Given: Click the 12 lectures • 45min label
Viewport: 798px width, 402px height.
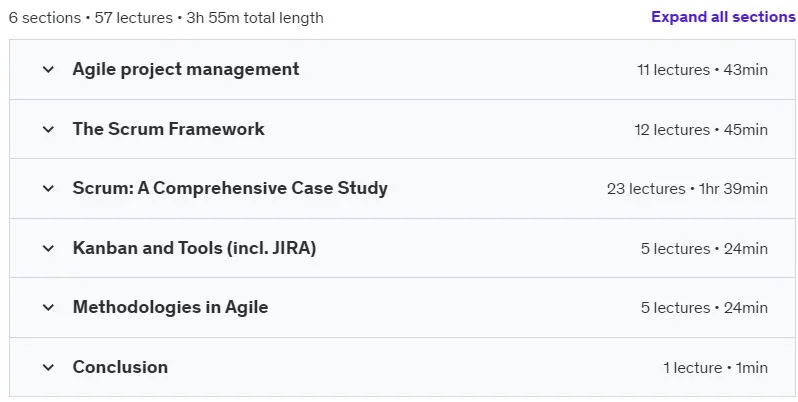Looking at the screenshot, I should tap(701, 130).
